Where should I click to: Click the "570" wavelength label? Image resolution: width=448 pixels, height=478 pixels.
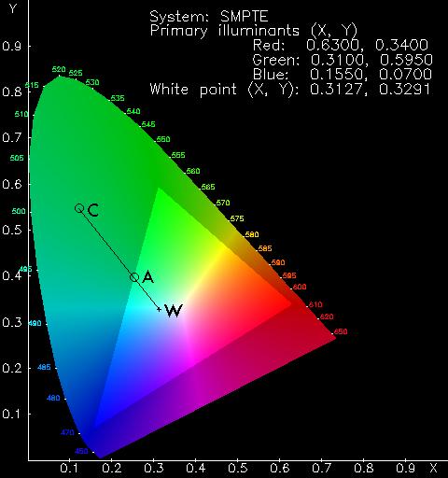tap(223, 203)
